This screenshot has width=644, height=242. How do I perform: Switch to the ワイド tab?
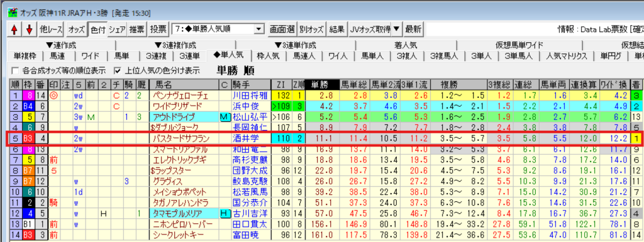[x=90, y=55]
